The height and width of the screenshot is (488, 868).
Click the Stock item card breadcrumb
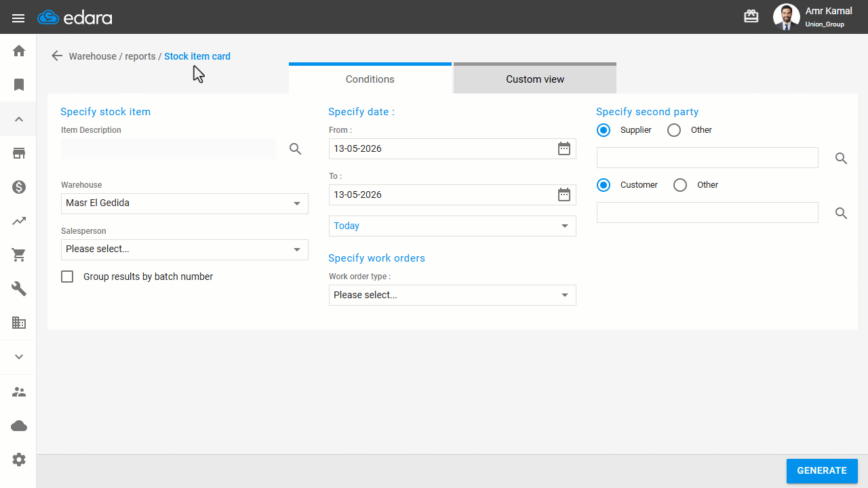[x=197, y=56]
